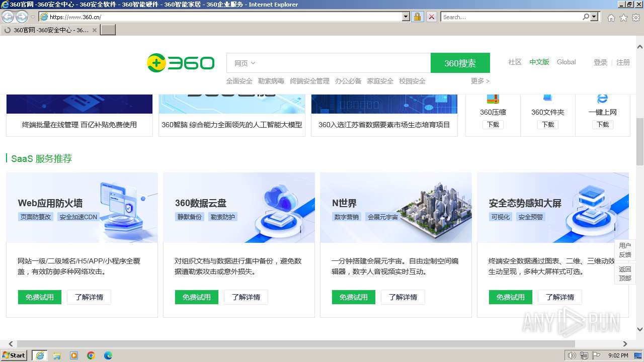Click the vertical scrollbar thumb

[x=640, y=142]
